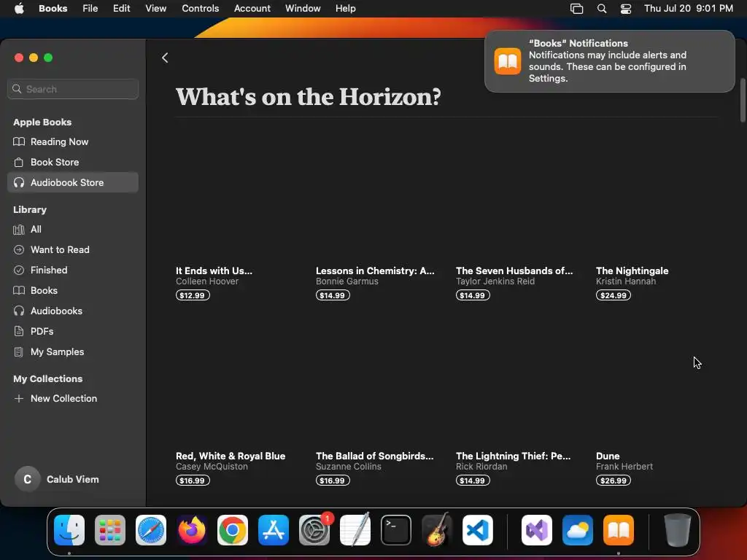Open the Window menu
747x560 pixels.
303,8
